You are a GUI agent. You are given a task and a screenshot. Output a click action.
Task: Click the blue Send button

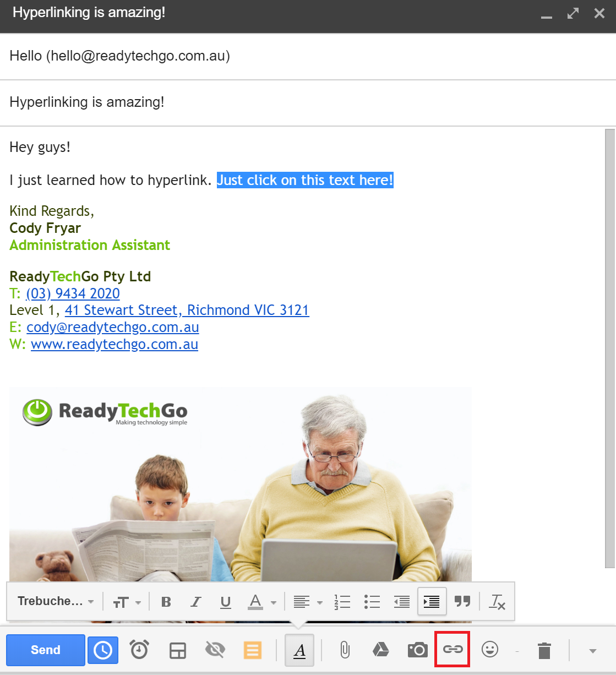click(x=46, y=650)
